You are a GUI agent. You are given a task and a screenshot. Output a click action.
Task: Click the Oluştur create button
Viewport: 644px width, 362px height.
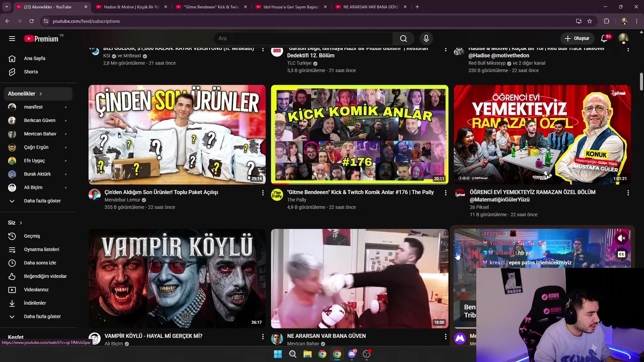577,38
